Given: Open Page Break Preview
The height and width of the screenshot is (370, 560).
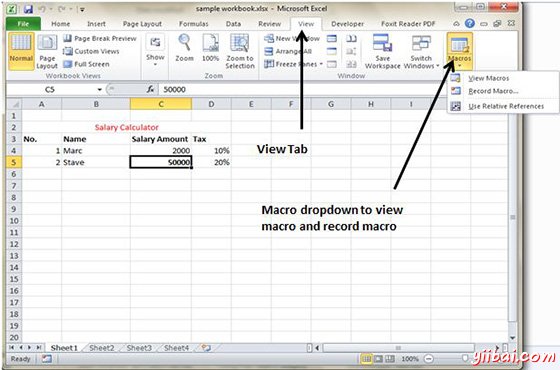Looking at the screenshot, I should coord(100,39).
